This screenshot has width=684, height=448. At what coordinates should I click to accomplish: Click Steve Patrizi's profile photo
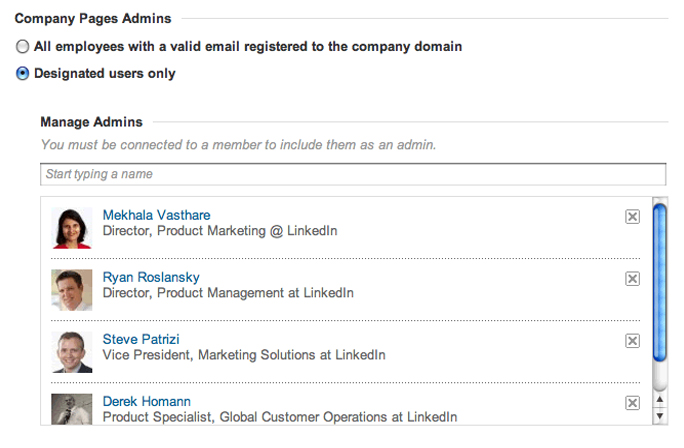coord(72,352)
